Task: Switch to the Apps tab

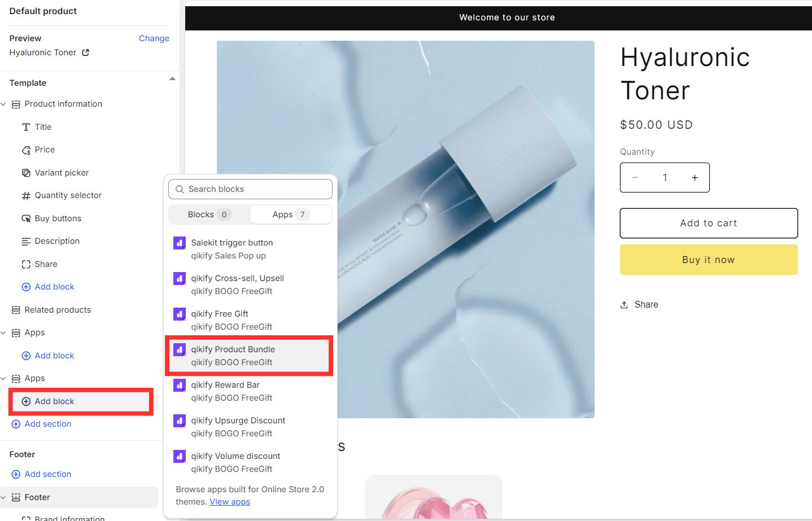Action: point(291,214)
